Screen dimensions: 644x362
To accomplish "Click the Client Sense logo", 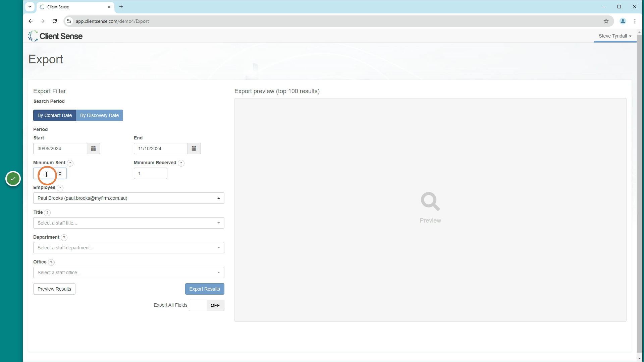I will click(x=55, y=36).
